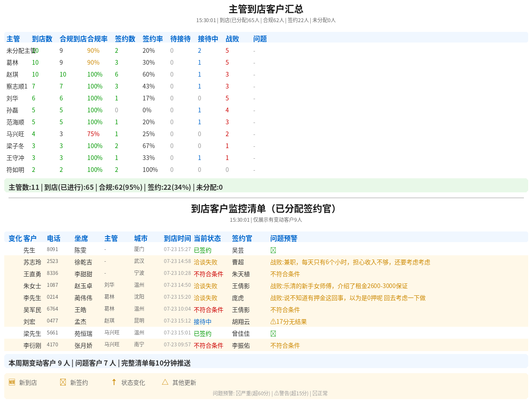Screen dimensions: 532x417
Task: Click signing officer 曹超
Action: (x=238, y=262)
